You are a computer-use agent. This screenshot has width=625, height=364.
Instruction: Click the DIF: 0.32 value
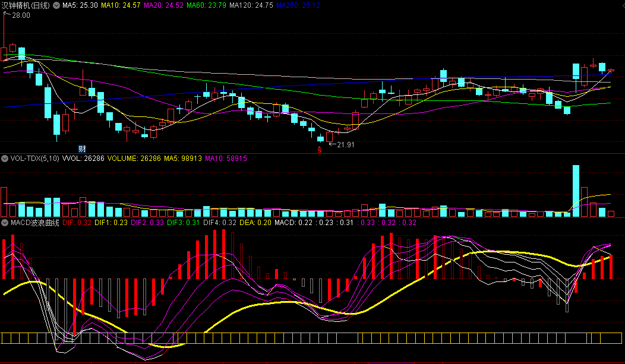(77, 223)
